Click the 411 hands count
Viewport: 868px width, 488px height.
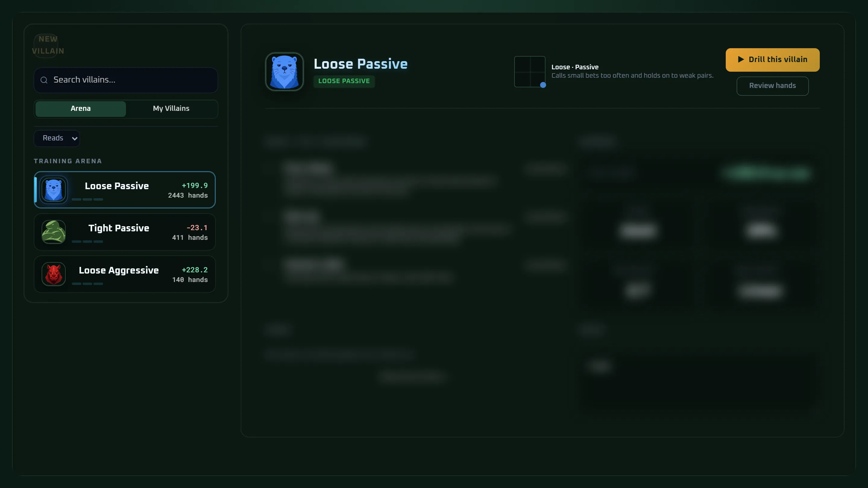[190, 237]
